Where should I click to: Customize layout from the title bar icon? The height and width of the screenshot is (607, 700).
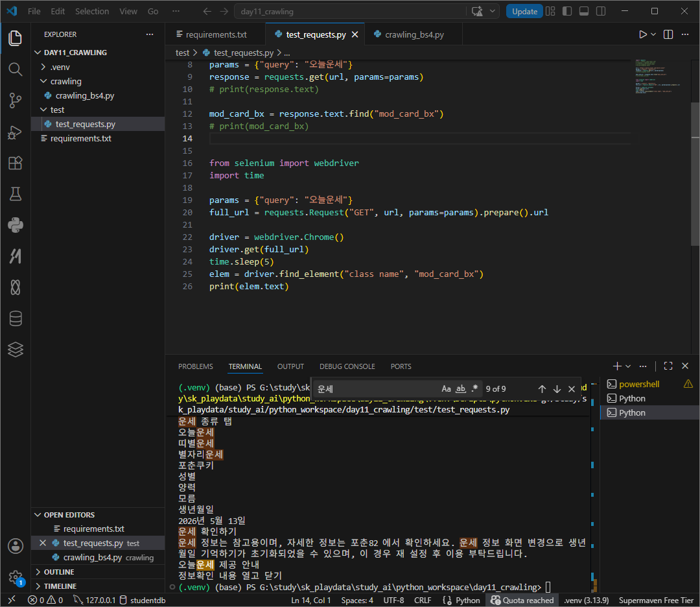pyautogui.click(x=550, y=11)
